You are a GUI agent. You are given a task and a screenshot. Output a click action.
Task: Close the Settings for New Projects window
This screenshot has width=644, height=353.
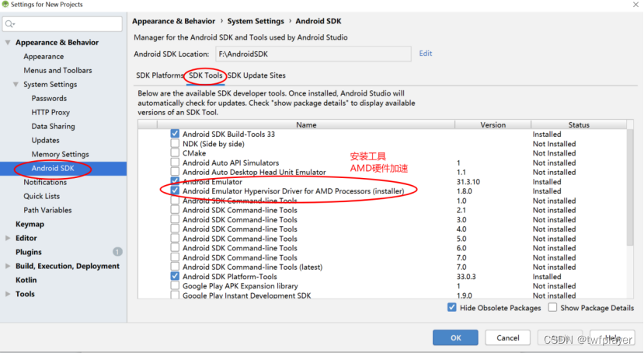[x=635, y=5]
